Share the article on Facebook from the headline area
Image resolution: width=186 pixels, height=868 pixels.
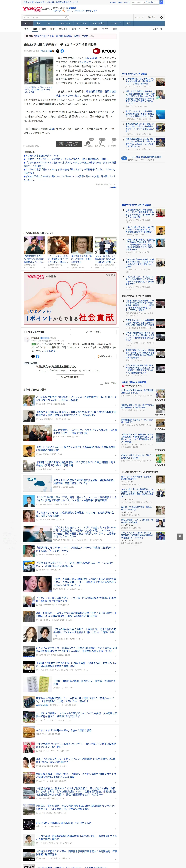[62, 51]
